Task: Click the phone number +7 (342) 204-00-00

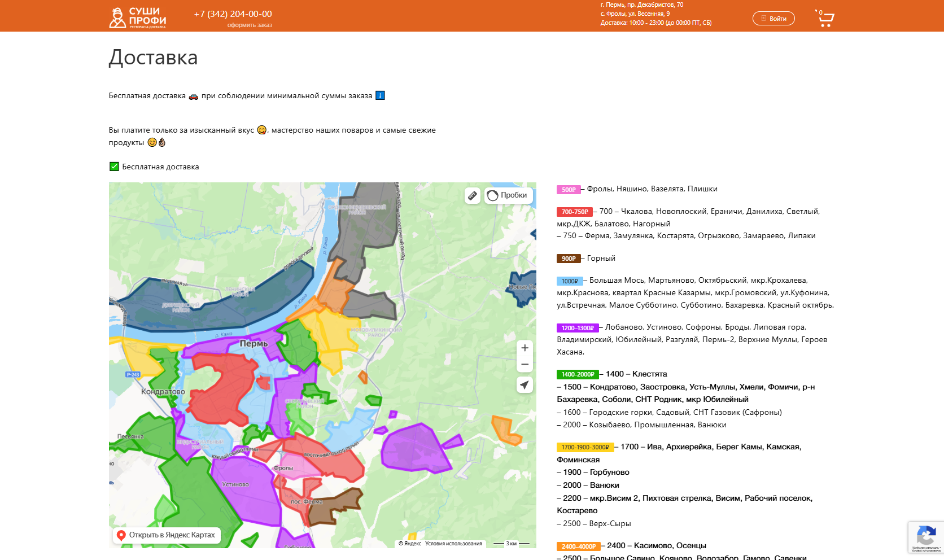Action: pos(233,14)
